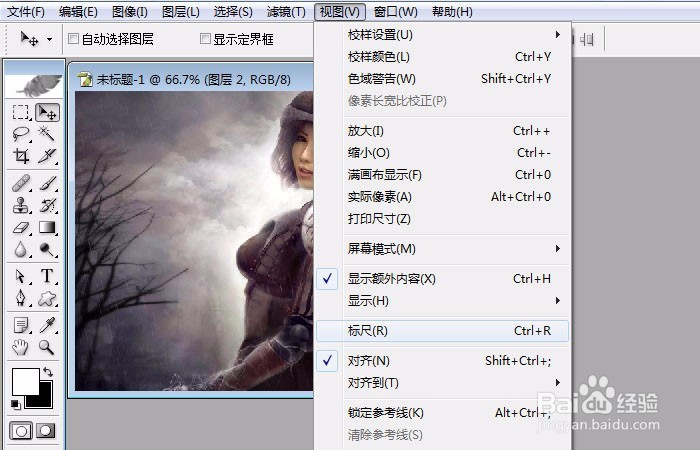Open the tool preset picker dropdown arrow

pos(50,39)
